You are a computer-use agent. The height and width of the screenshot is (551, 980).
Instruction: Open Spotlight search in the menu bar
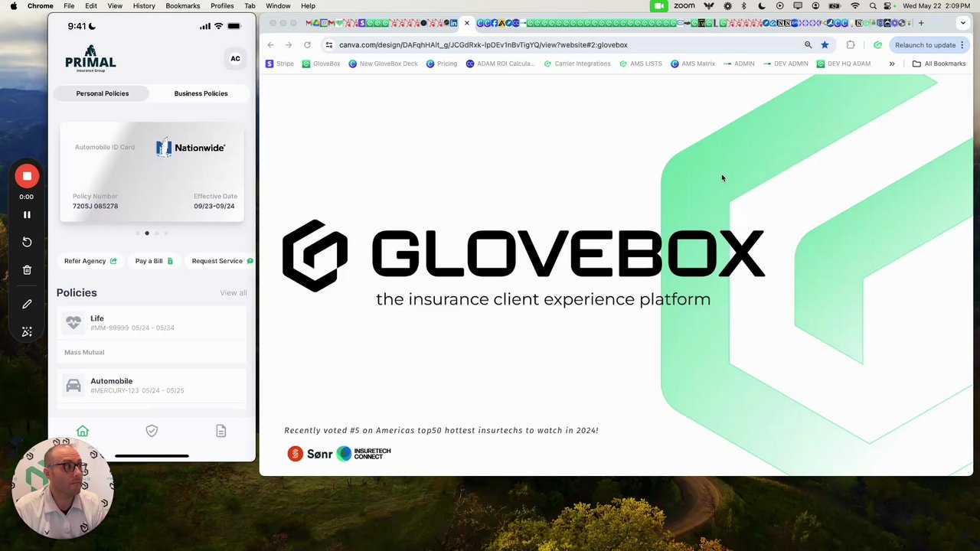coord(873,5)
